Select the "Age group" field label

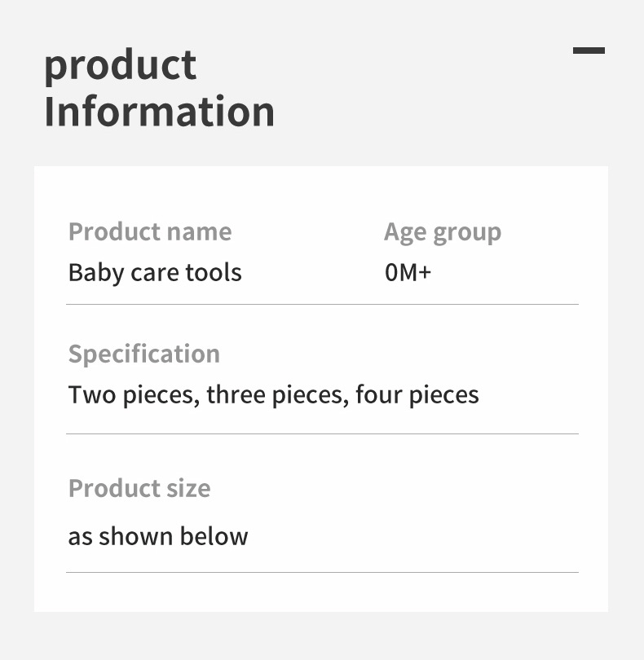click(x=443, y=232)
